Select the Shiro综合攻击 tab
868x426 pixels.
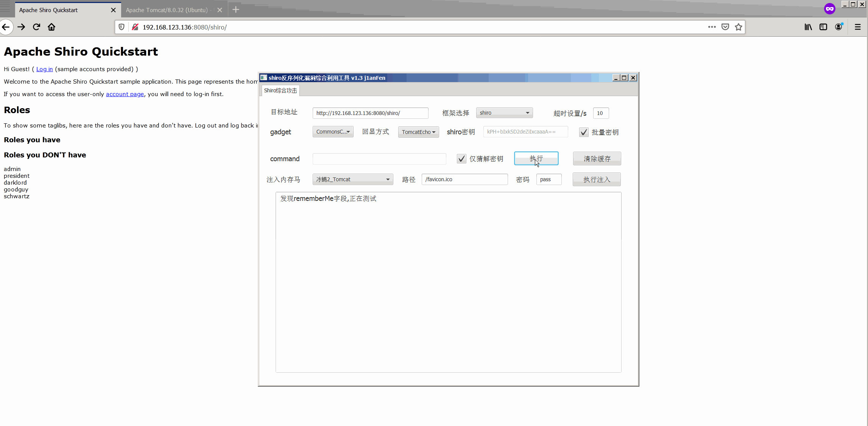(x=280, y=90)
